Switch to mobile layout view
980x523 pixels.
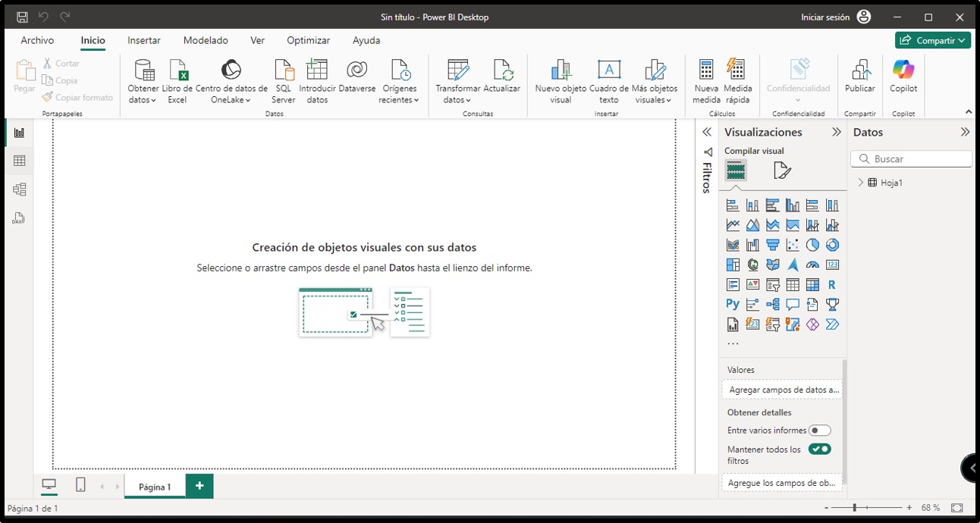[80, 486]
